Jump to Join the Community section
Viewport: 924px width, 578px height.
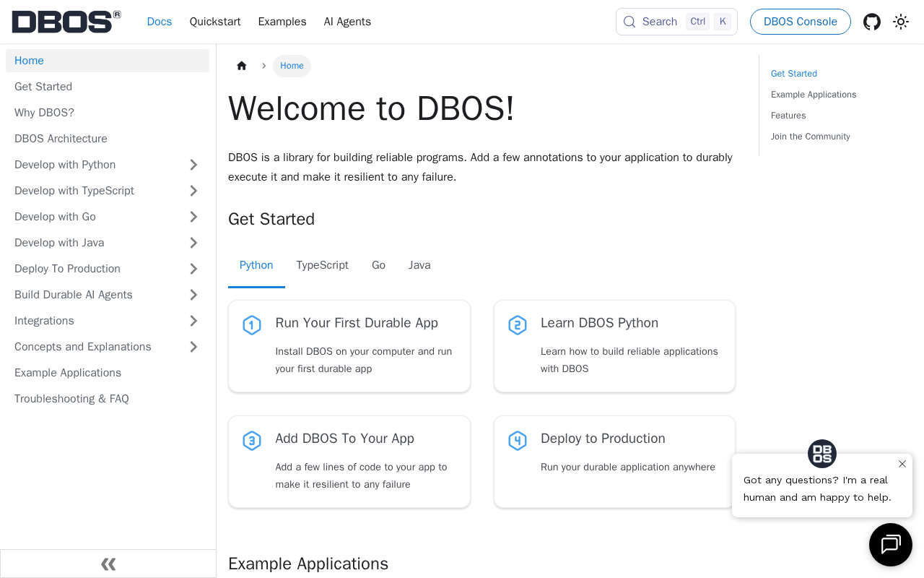point(811,137)
